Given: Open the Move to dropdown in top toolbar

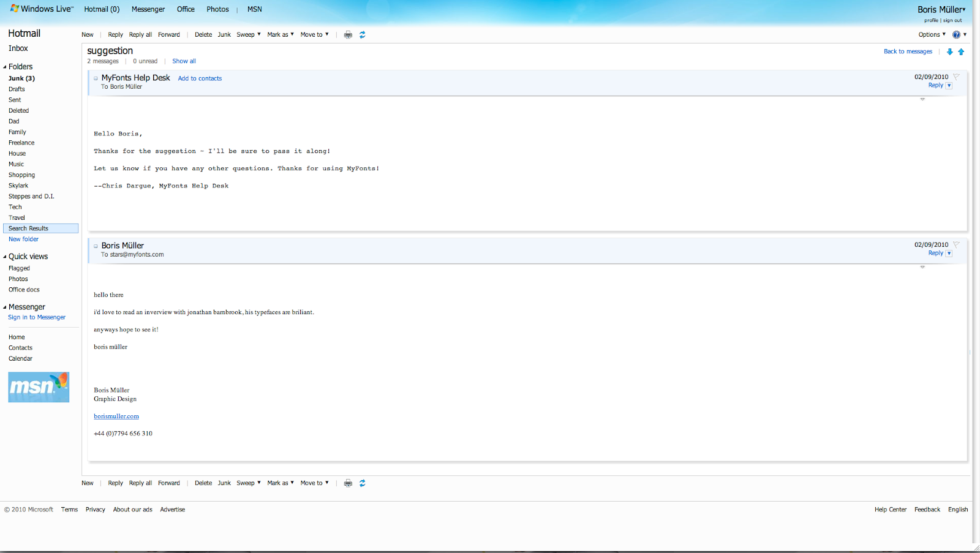Looking at the screenshot, I should pos(314,35).
